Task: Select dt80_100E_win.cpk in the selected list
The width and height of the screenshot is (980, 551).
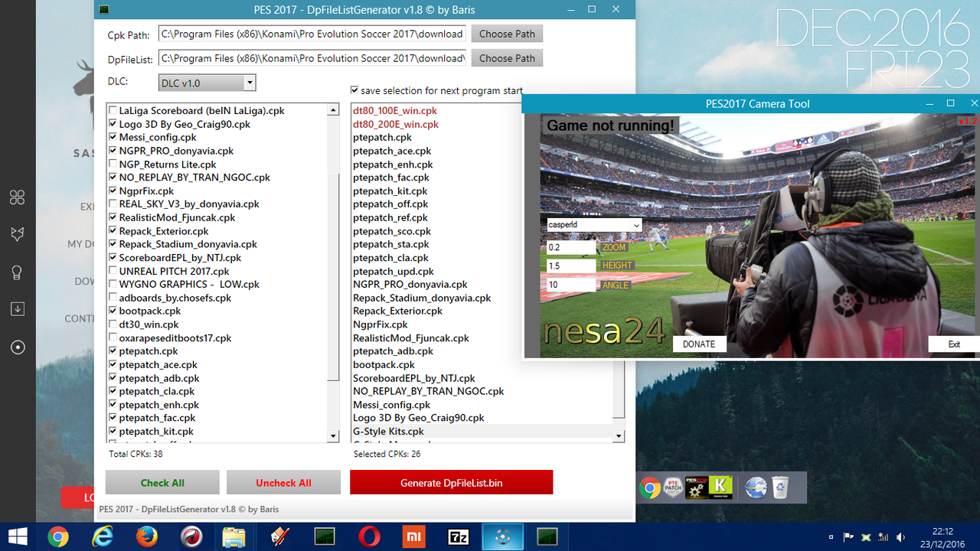Action: [x=395, y=111]
